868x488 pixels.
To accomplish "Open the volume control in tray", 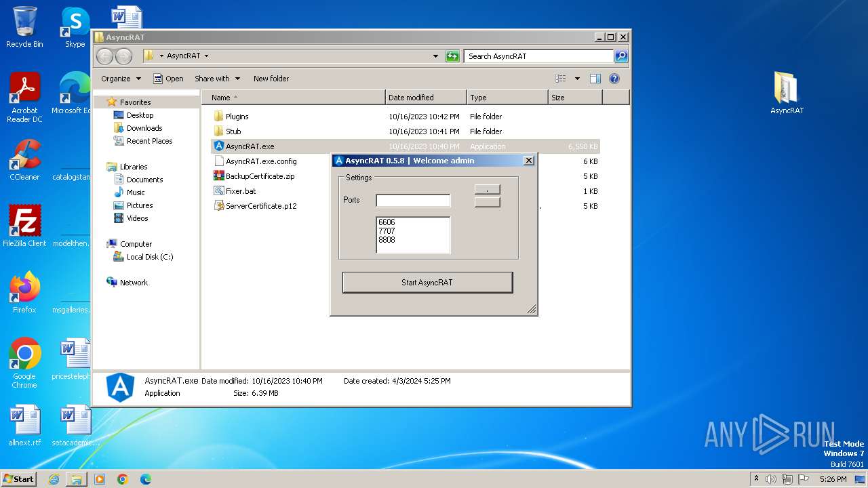I will pyautogui.click(x=772, y=479).
